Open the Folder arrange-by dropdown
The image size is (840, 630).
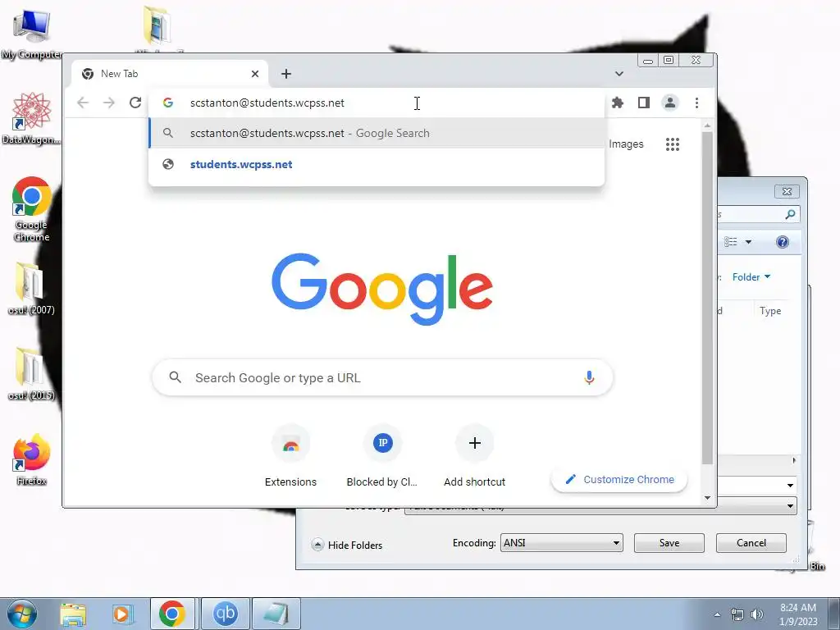point(751,277)
